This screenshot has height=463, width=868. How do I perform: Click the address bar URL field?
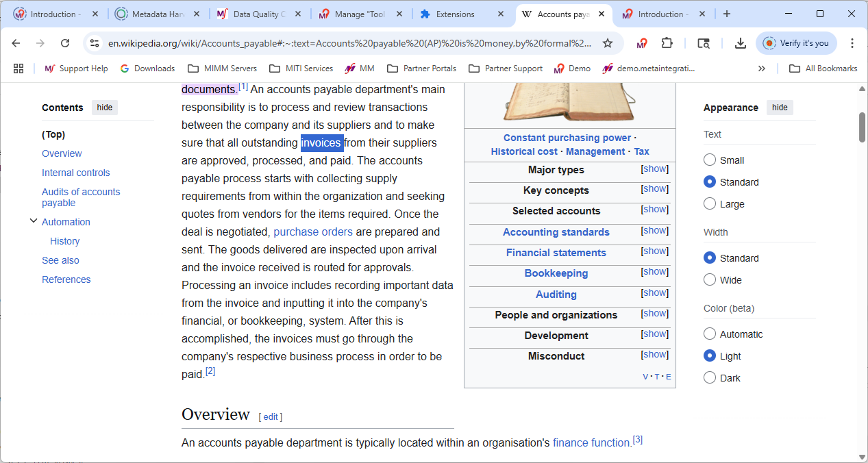(349, 43)
